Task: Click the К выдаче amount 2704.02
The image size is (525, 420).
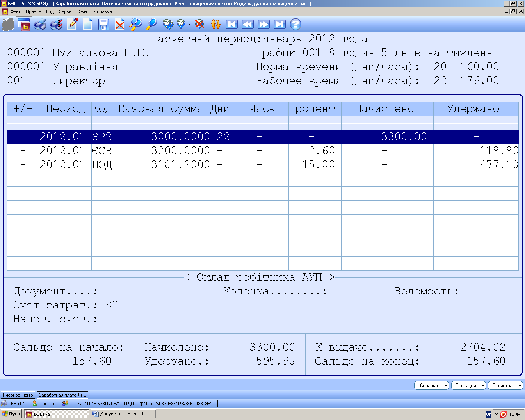Action: click(x=482, y=347)
